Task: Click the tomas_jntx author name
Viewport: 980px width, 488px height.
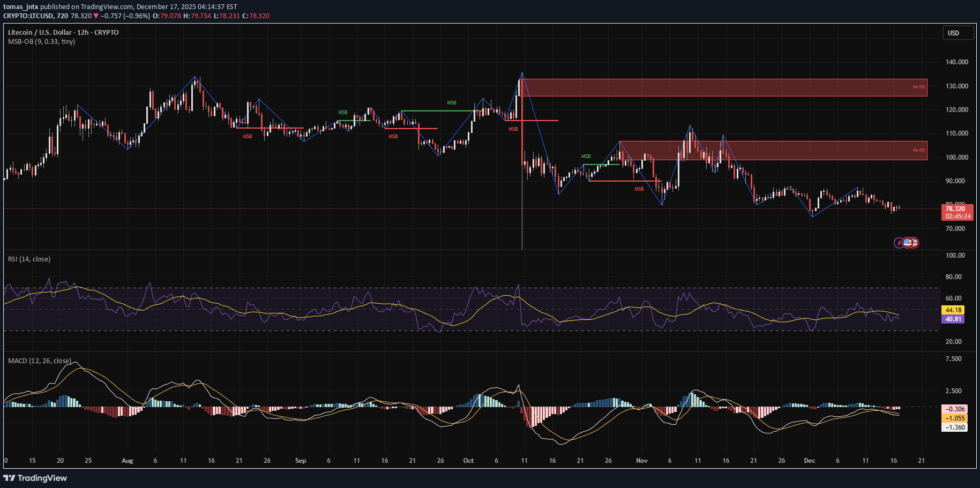Action: pyautogui.click(x=20, y=7)
